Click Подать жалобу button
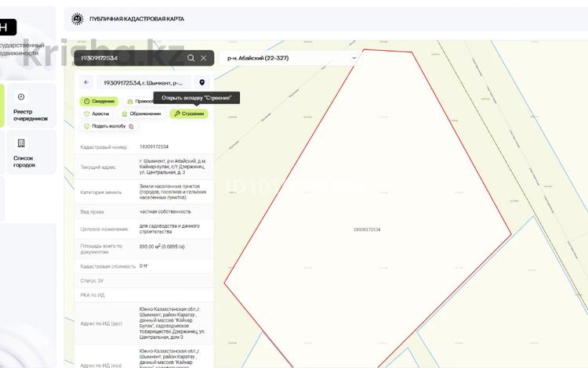 (x=109, y=126)
